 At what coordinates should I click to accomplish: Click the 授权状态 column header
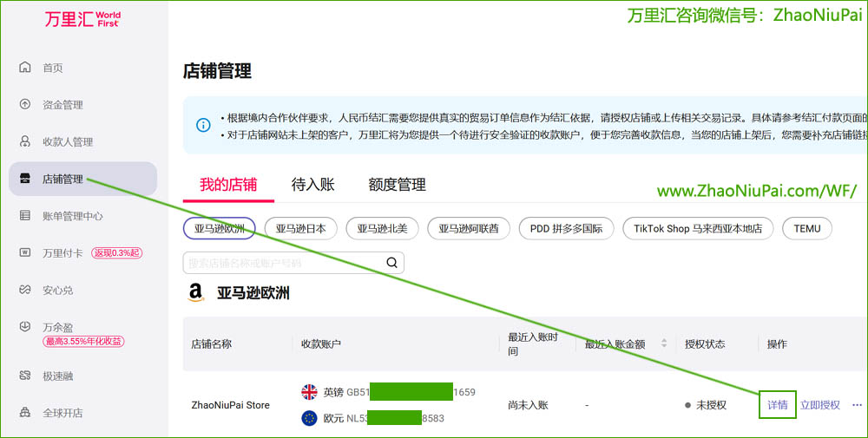point(705,344)
